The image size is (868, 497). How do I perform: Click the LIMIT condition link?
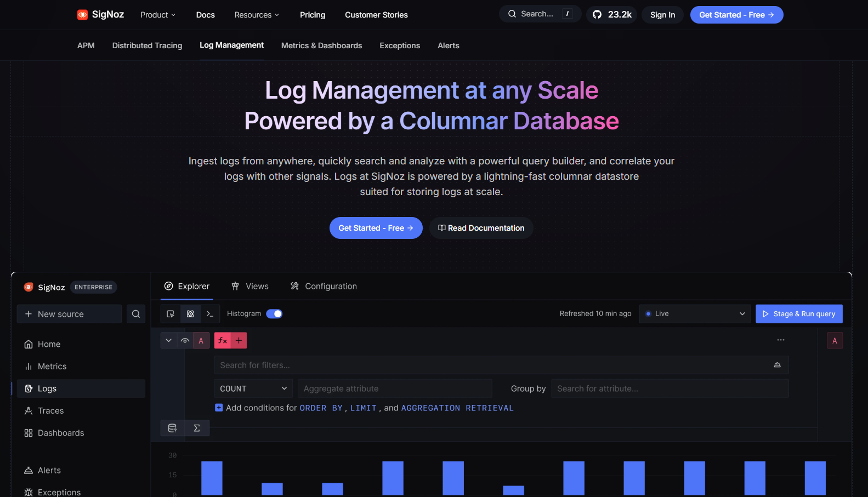tap(364, 408)
